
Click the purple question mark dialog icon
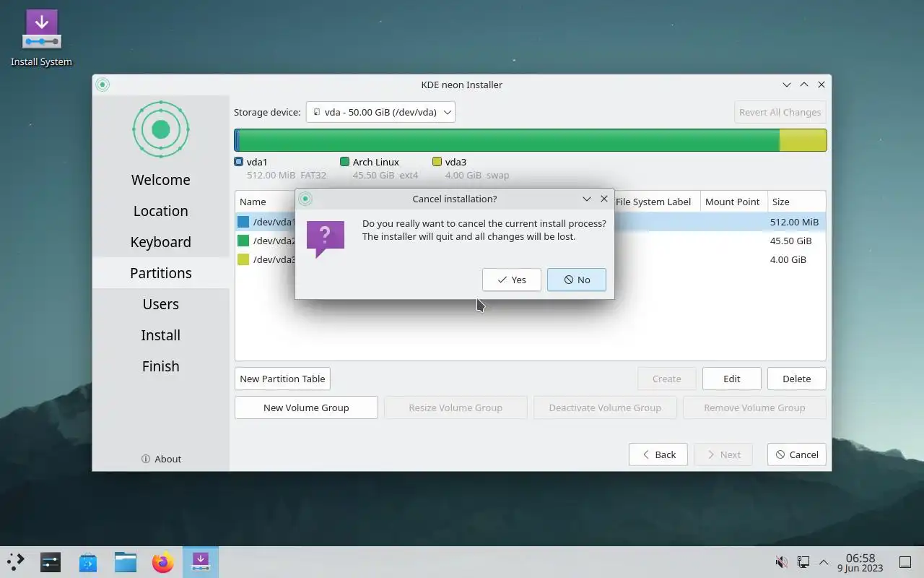tap(325, 239)
